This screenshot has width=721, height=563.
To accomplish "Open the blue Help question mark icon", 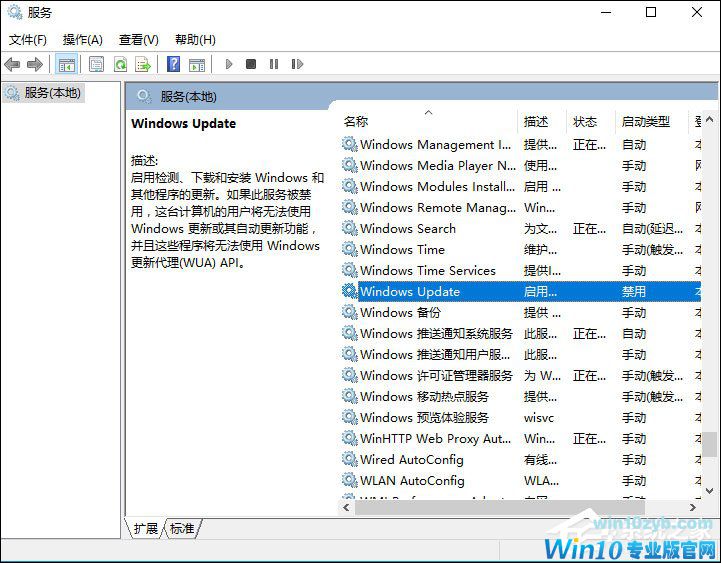I will (x=173, y=64).
